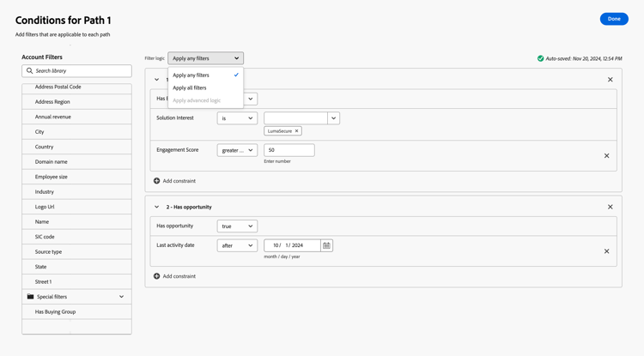Select Employee size account filter
This screenshot has height=356, width=644.
[x=52, y=177]
